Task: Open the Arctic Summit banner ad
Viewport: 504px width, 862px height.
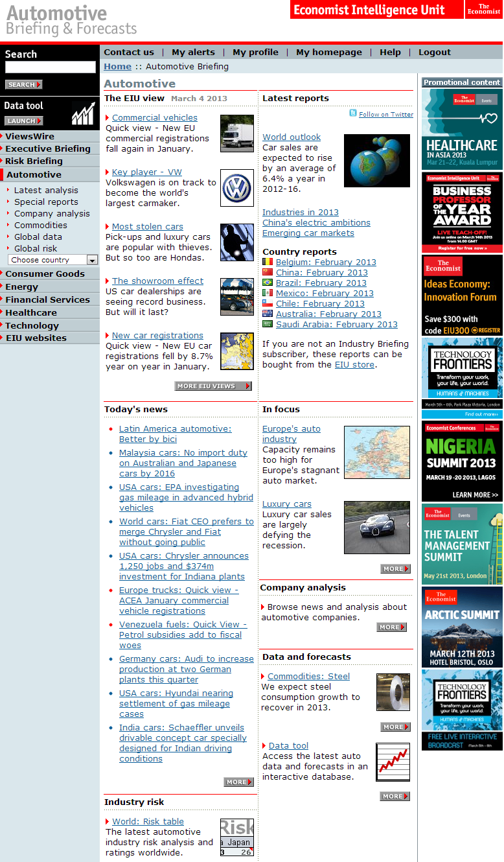Action: pos(462,627)
